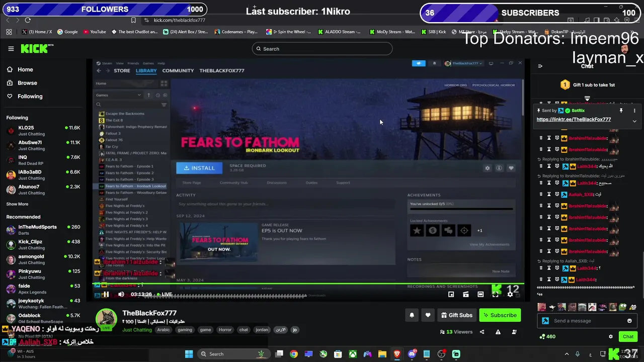This screenshot has width=644, height=362.
Task: Click TheBlackFox777 streamer avatar
Action: pyautogui.click(x=107, y=319)
